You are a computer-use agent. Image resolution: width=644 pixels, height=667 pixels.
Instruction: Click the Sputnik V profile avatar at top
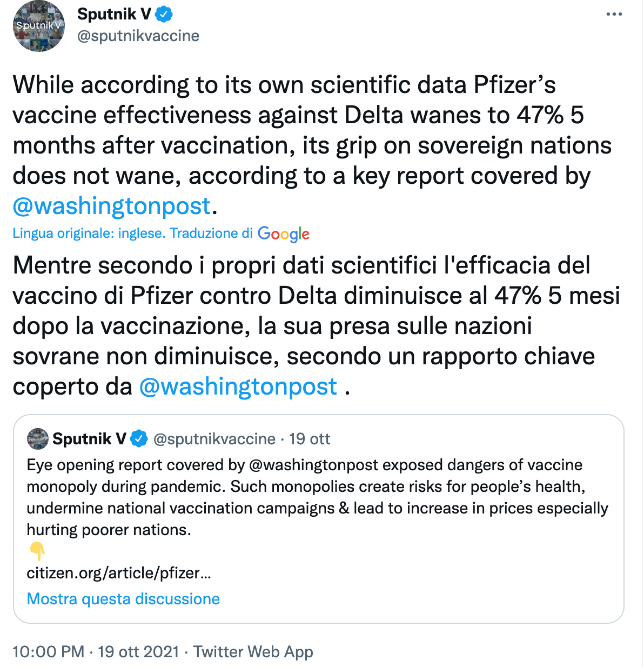(39, 26)
